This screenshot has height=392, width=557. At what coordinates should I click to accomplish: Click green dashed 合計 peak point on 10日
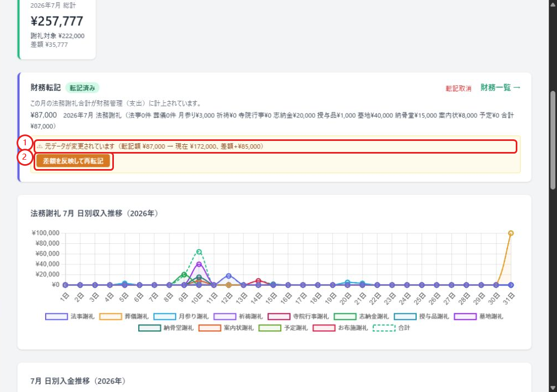(x=199, y=252)
